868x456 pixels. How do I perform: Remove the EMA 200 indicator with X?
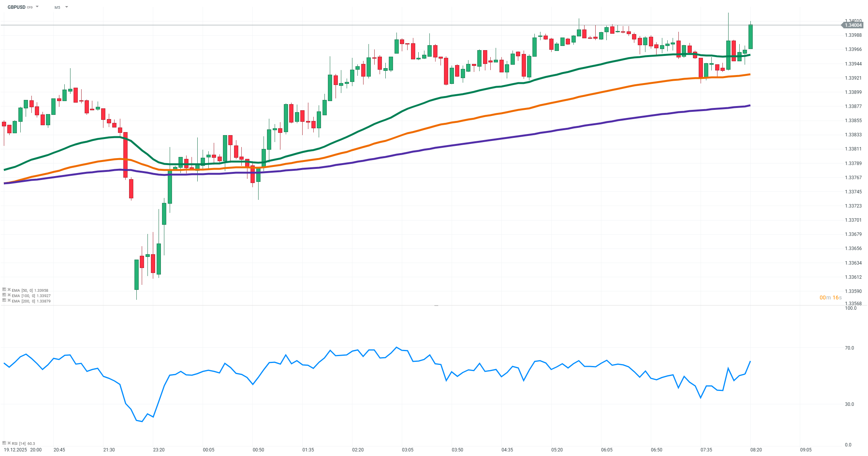click(9, 301)
